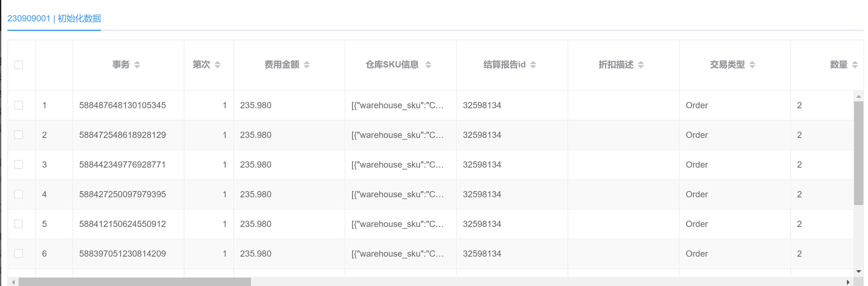Sort table by 费用金额 column

[306, 64]
